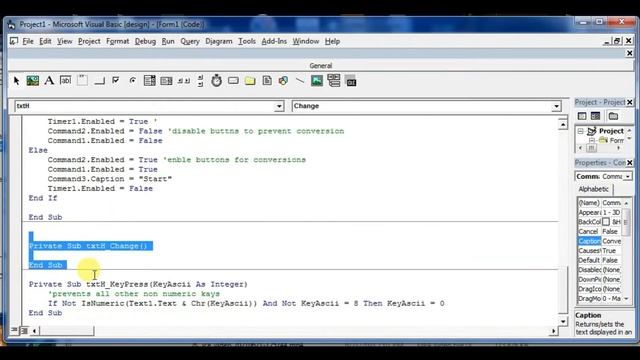Open the Properties object selector dropdown
The height and width of the screenshot is (360, 640).
point(627,177)
